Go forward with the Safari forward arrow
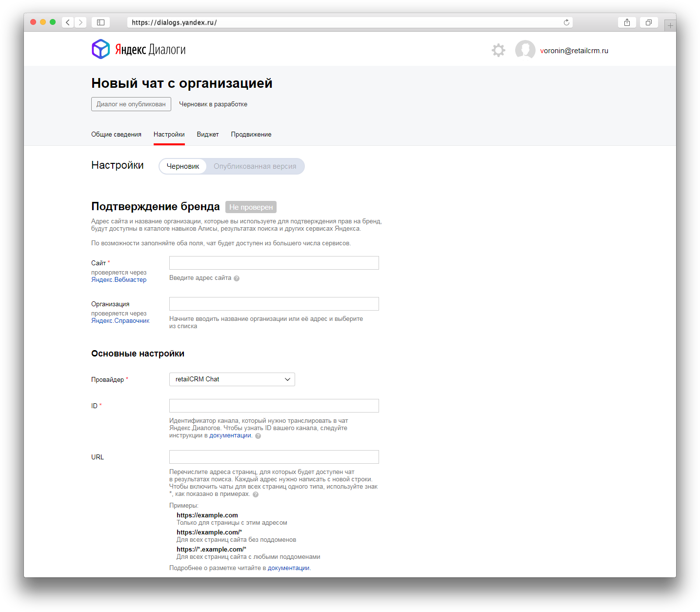 tap(80, 22)
